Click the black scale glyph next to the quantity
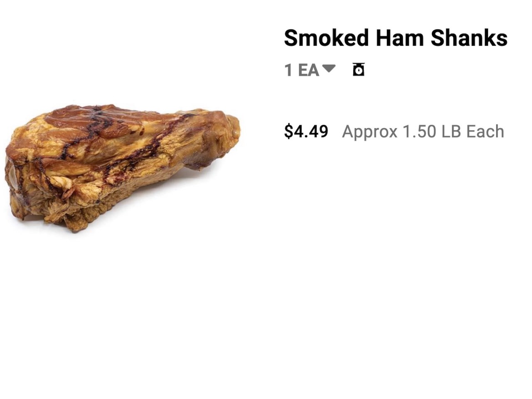532x399 pixels. click(359, 69)
